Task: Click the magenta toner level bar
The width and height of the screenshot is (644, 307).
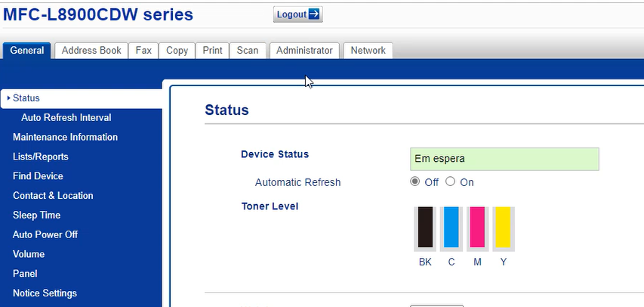Action: [477, 228]
